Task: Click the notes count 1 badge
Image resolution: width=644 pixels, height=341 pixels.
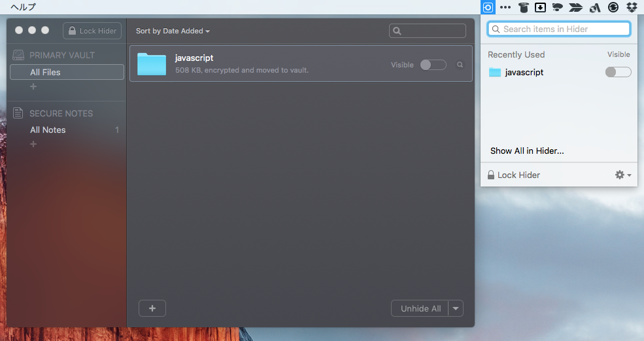Action: [117, 130]
